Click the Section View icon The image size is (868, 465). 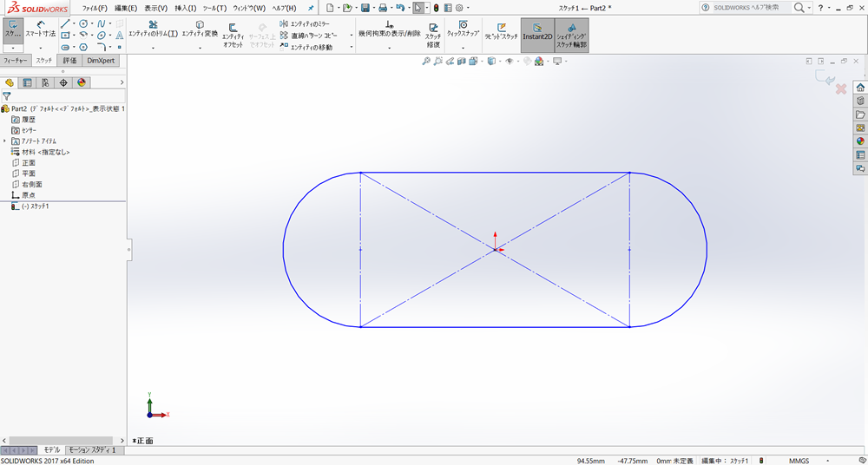462,62
